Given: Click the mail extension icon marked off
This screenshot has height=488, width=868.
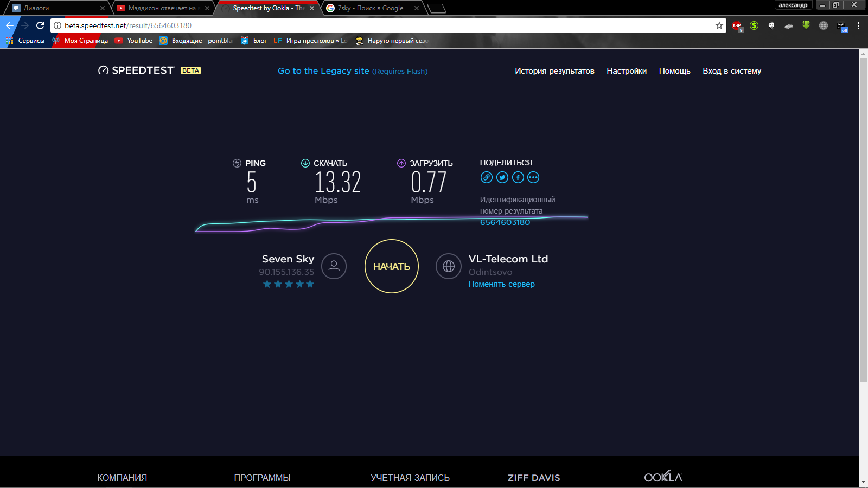Looking at the screenshot, I should coord(841,27).
